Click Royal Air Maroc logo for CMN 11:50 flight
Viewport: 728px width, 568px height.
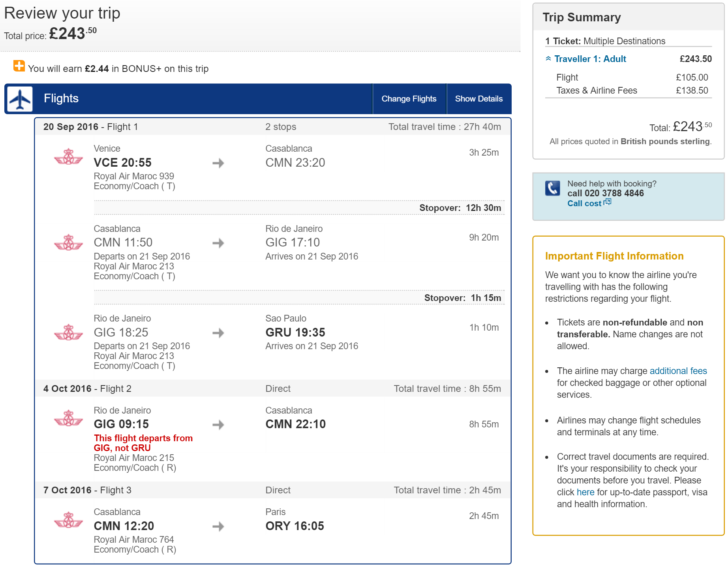click(68, 243)
